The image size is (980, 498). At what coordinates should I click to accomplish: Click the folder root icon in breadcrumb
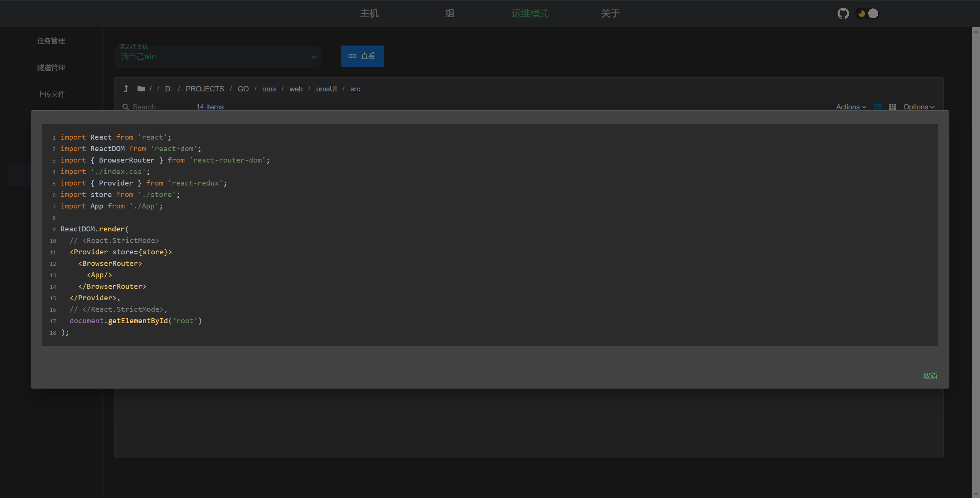click(141, 89)
